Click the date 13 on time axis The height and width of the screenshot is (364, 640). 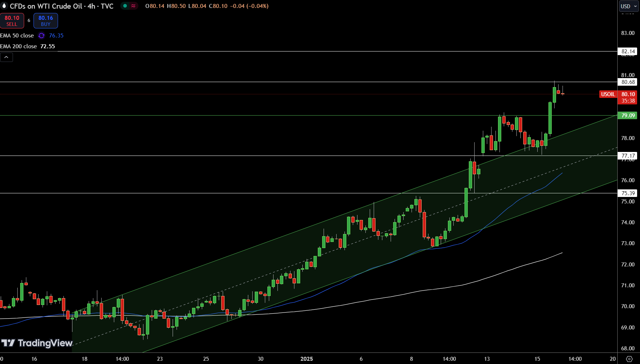pos(487,359)
